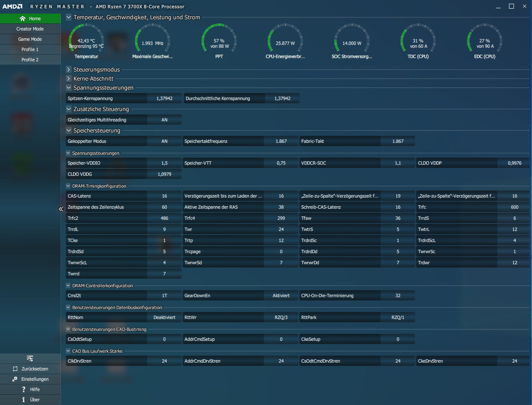Click the Zurücksetzen reset icon
Screen dimensions: 532x405
point(15,369)
